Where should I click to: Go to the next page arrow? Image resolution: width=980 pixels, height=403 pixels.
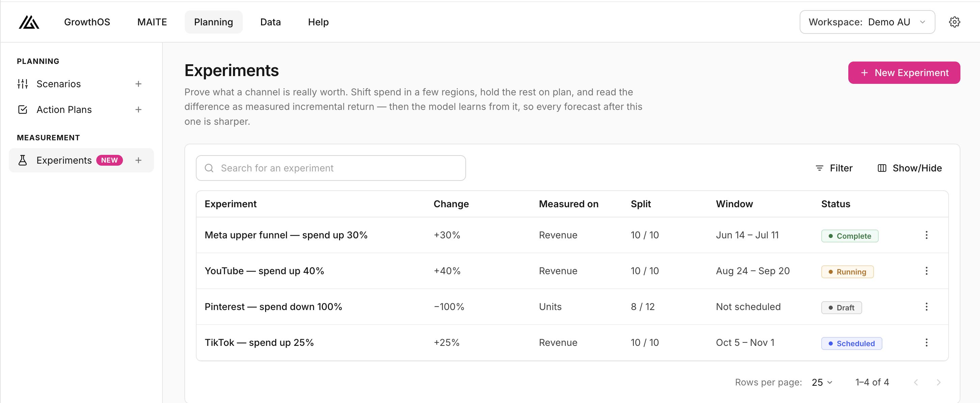pos(938,382)
